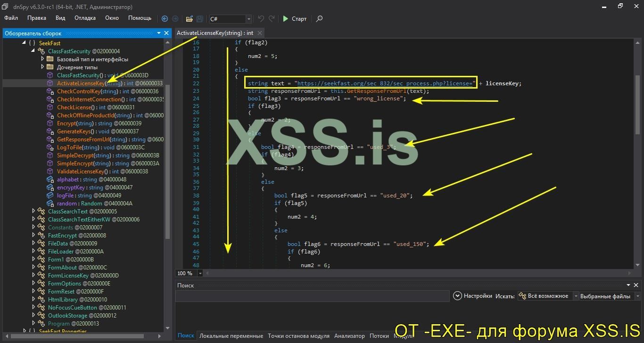The height and width of the screenshot is (343, 644).
Task: Open the Окно menu
Action: coord(112,18)
